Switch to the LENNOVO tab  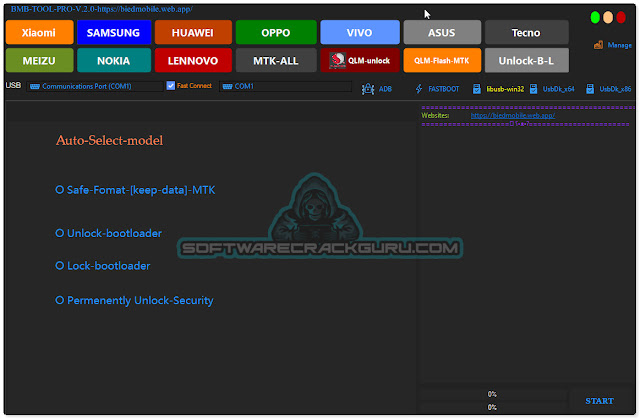tap(193, 60)
